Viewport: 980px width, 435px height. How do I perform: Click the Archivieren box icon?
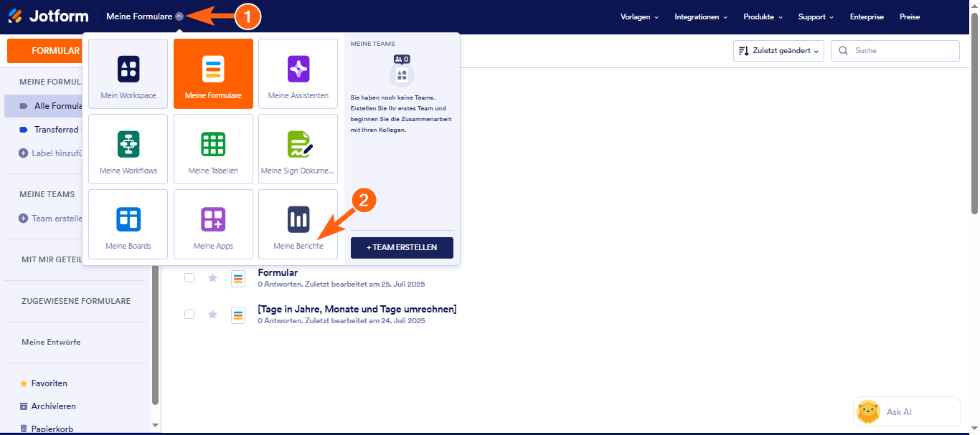click(x=24, y=406)
